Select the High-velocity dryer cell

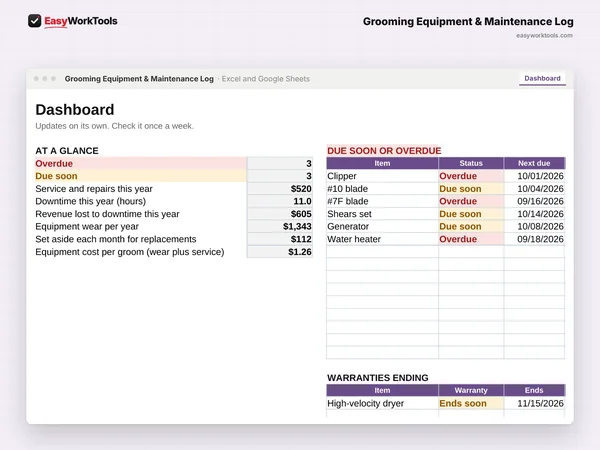tap(382, 403)
